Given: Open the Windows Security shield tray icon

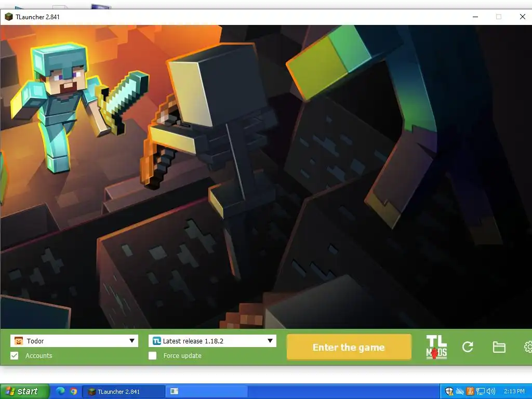Looking at the screenshot, I should click(449, 391).
